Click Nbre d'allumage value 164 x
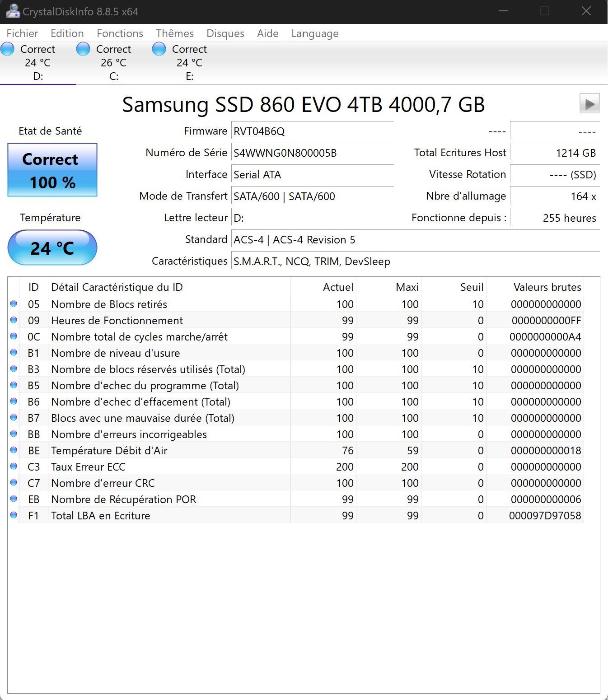The height and width of the screenshot is (700, 608). pos(555,196)
